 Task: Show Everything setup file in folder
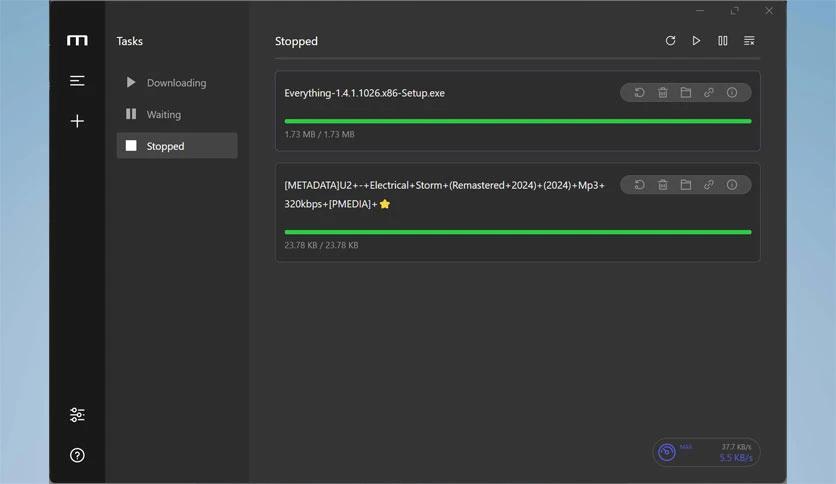pyautogui.click(x=686, y=93)
